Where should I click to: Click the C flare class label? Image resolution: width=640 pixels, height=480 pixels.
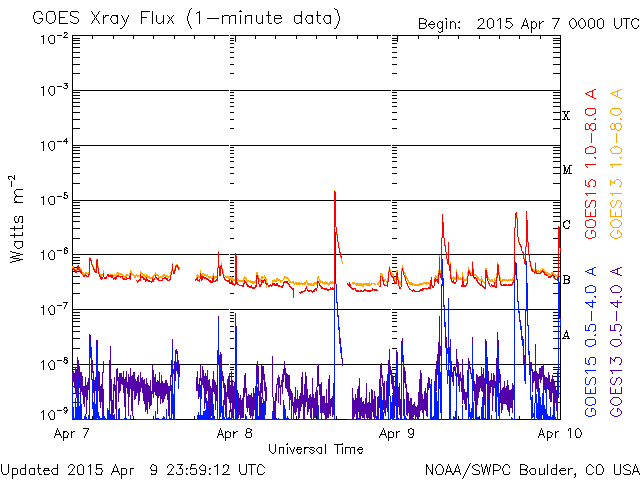[x=566, y=225]
